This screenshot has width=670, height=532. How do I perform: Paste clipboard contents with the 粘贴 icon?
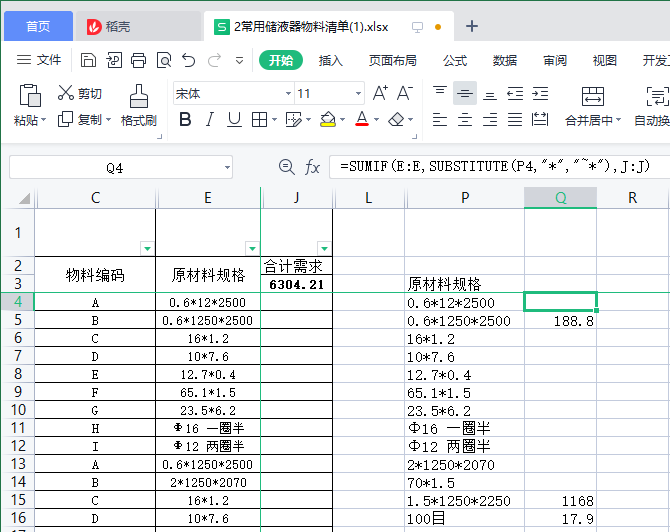tap(29, 95)
